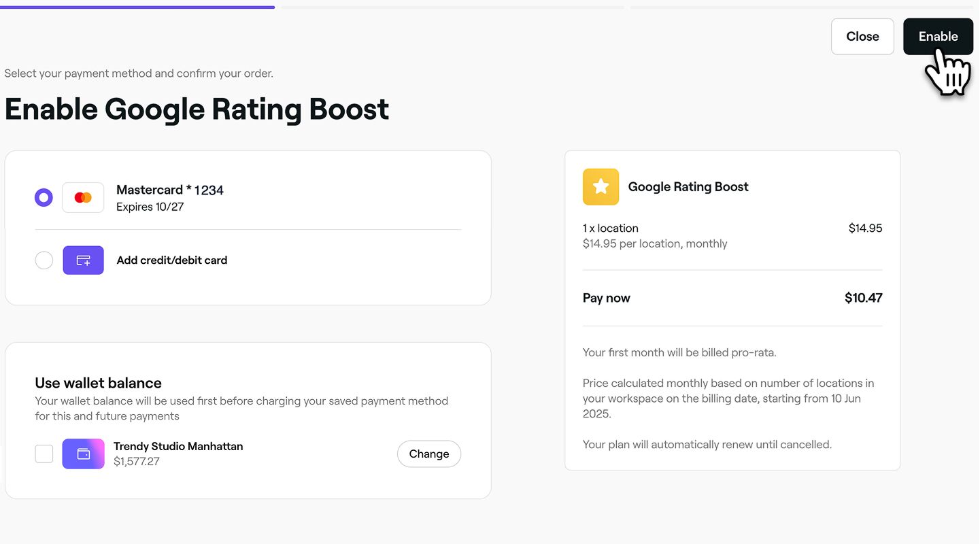Click the Enable button

938,37
